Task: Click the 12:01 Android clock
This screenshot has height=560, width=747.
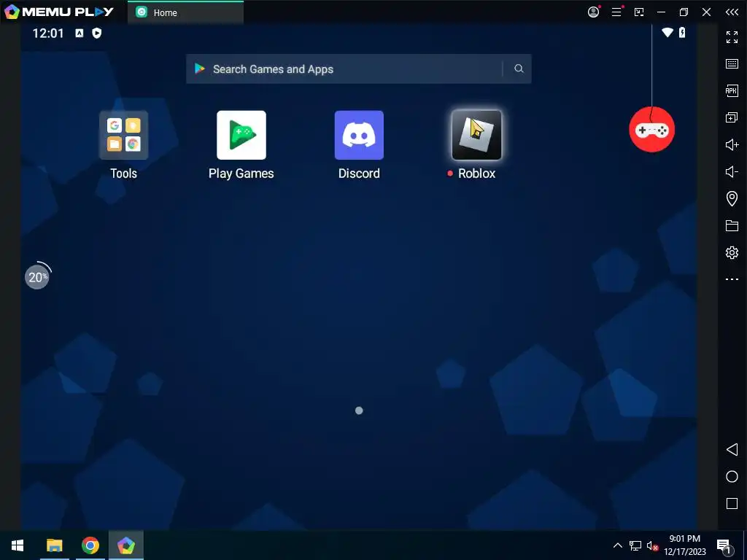Action: [x=47, y=34]
